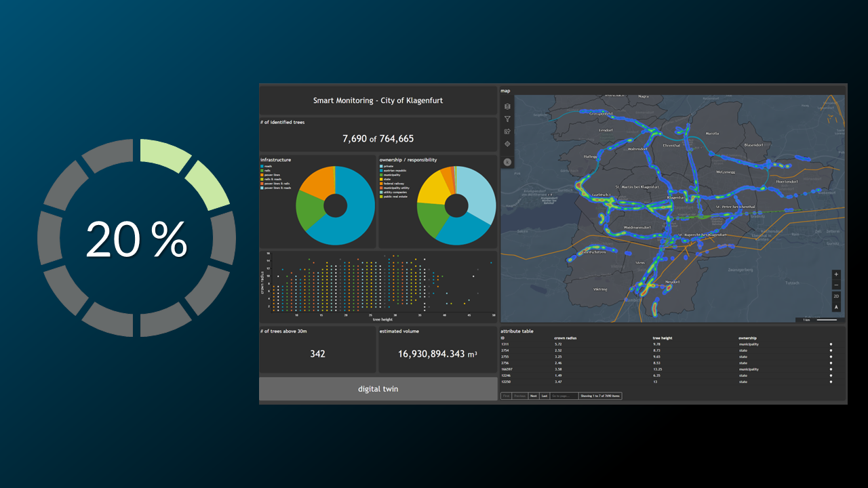This screenshot has height=488, width=868.
Task: Click the 'Go to page' input field
Action: (564, 396)
